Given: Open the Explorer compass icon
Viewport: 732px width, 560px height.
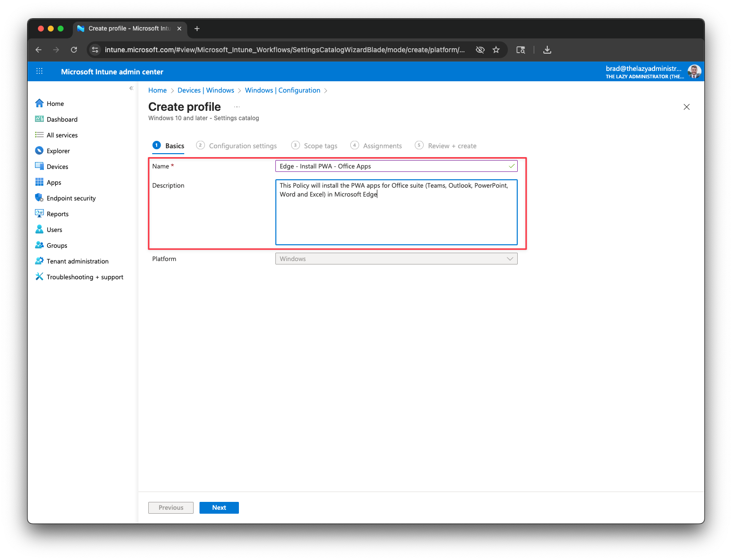Looking at the screenshot, I should 39,150.
